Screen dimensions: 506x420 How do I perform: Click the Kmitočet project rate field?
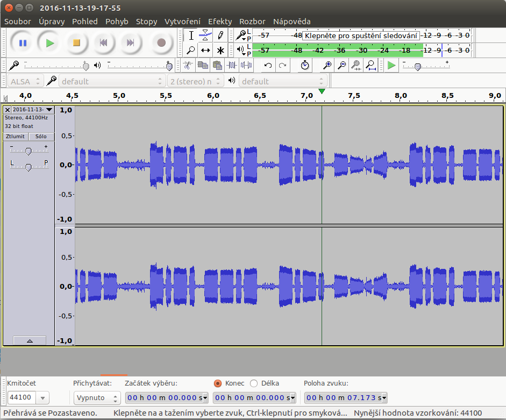tap(22, 397)
